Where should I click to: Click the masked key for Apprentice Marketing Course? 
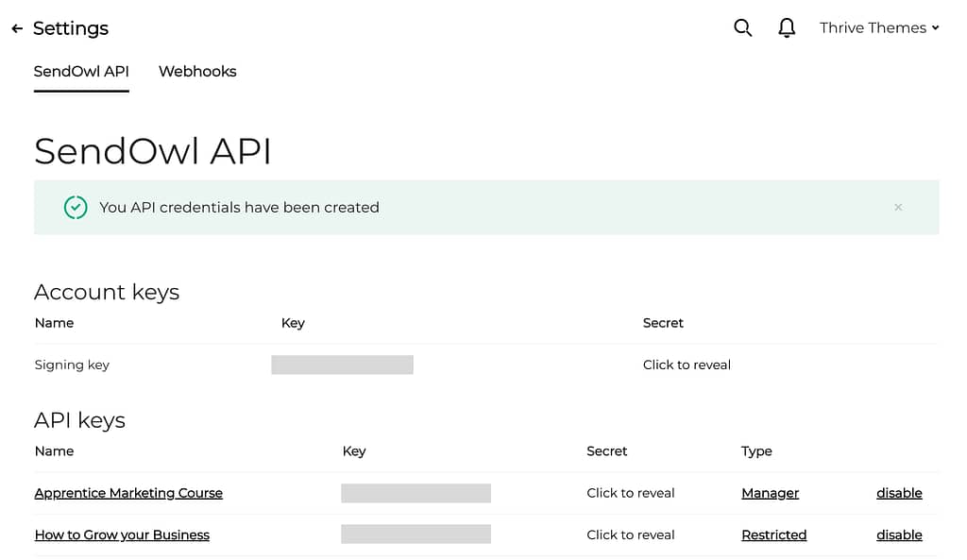pyautogui.click(x=416, y=493)
